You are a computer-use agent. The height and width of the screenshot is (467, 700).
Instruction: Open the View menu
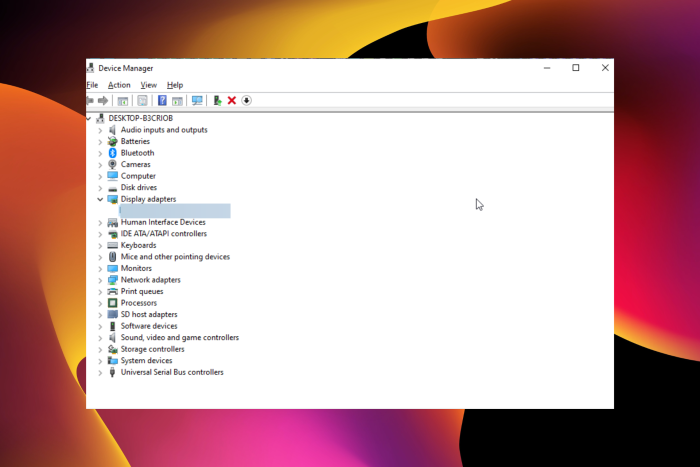(x=148, y=85)
